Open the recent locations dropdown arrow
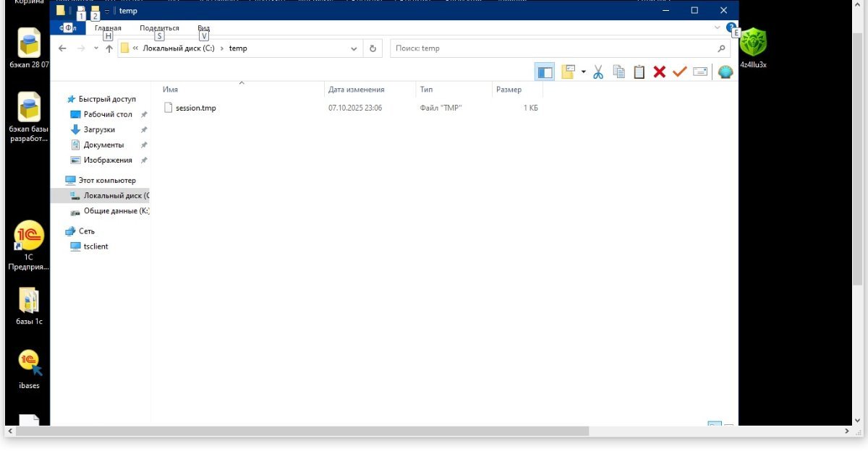868x451 pixels. pos(96,48)
